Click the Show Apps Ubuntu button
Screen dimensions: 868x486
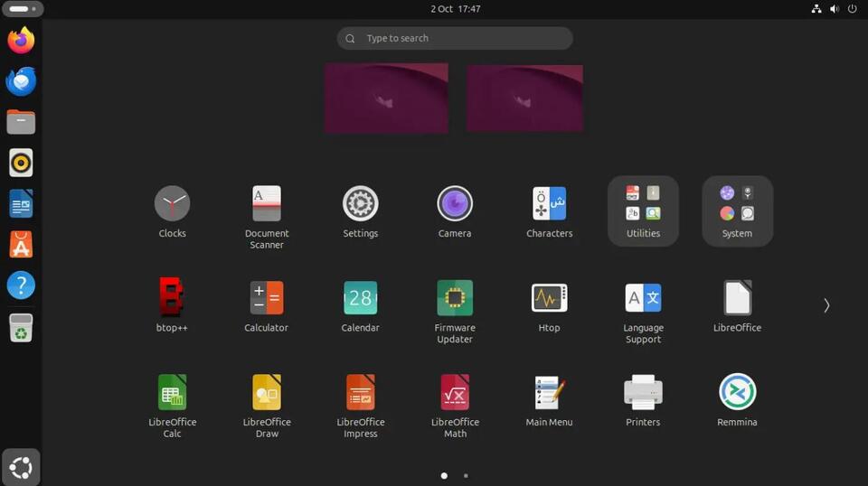coord(21,468)
